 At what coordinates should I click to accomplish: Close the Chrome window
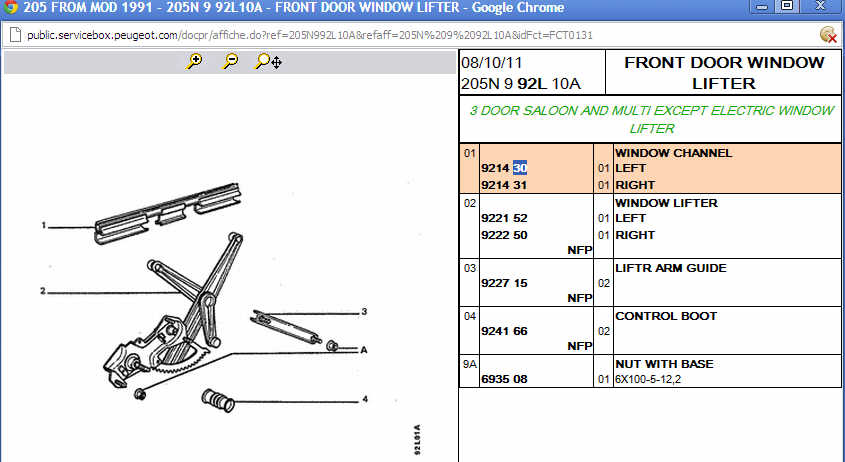tap(820, 6)
